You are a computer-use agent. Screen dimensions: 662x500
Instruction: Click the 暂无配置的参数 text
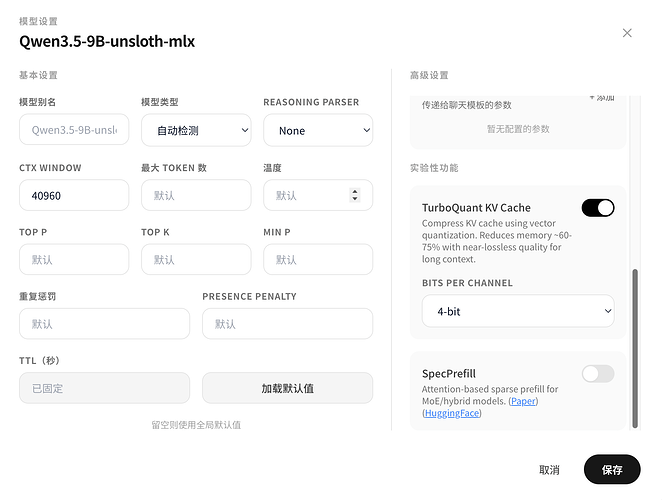[x=518, y=129]
